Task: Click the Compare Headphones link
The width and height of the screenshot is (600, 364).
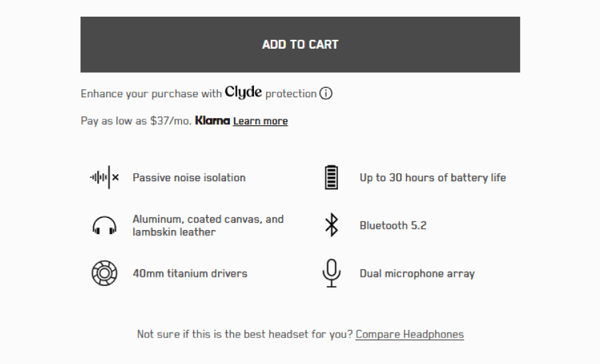Action: coord(409,334)
